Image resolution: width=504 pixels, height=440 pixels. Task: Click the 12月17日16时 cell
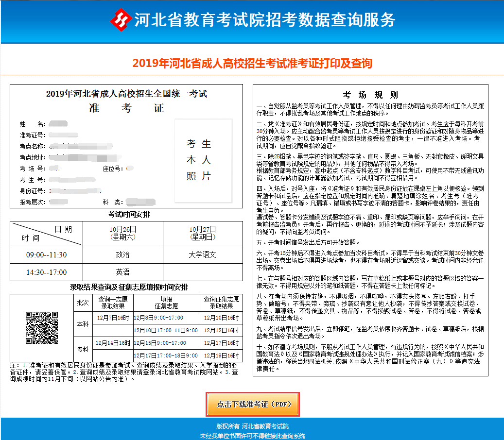pyautogui.click(x=222, y=343)
